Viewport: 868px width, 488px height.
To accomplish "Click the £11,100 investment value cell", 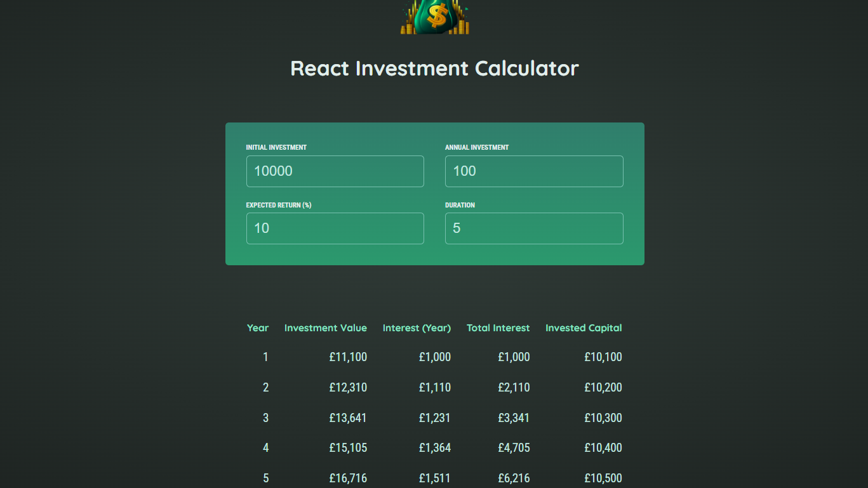I will (x=348, y=357).
